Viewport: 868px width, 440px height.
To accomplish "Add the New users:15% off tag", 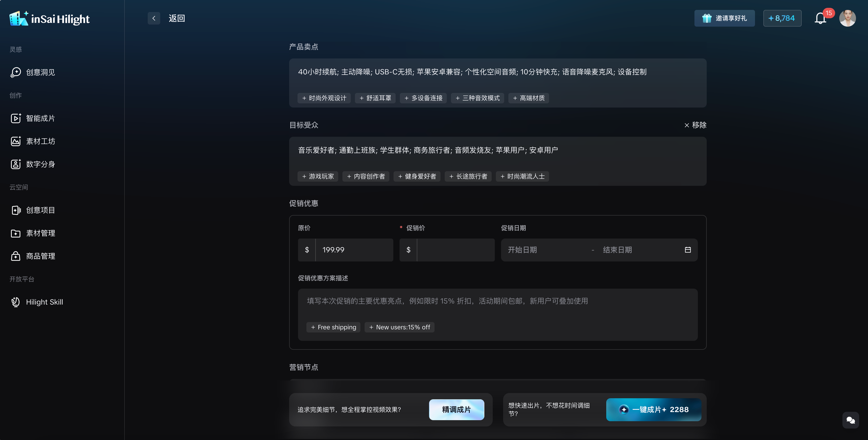I will 399,328.
